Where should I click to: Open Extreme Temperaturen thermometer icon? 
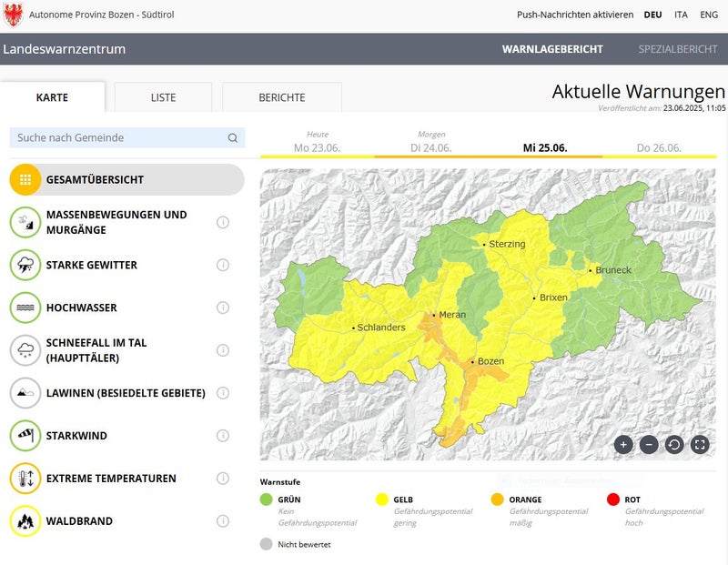pyautogui.click(x=25, y=479)
